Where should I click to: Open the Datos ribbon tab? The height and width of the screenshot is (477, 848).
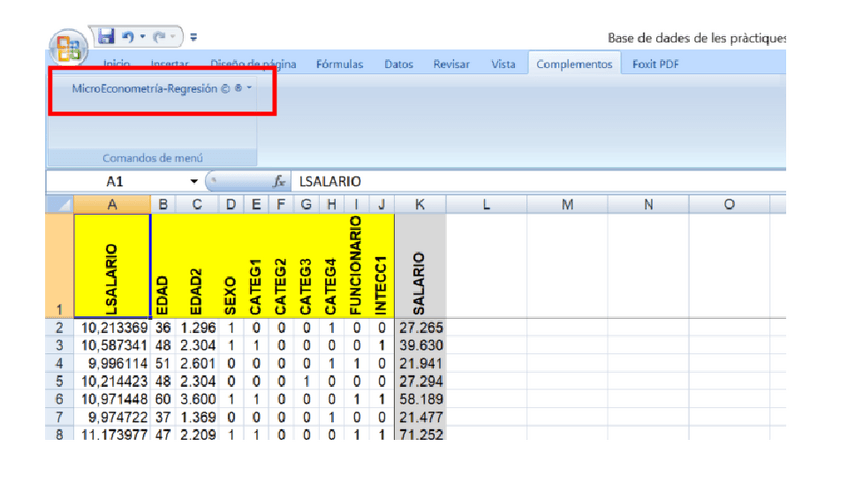pyautogui.click(x=398, y=64)
